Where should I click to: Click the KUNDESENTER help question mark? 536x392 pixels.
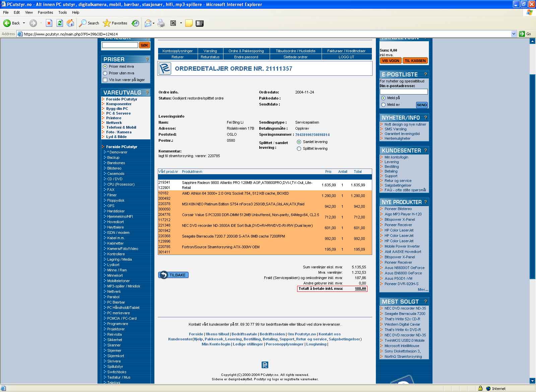(x=425, y=150)
